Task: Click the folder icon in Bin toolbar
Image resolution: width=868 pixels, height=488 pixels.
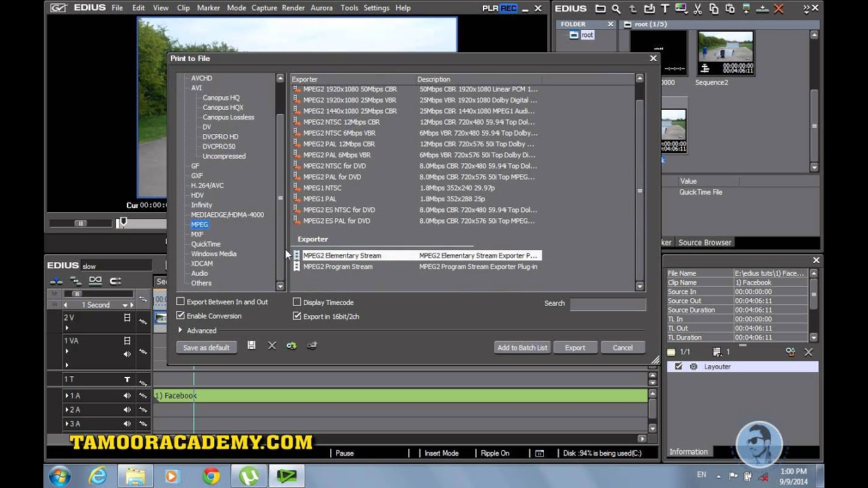Action: tap(600, 8)
